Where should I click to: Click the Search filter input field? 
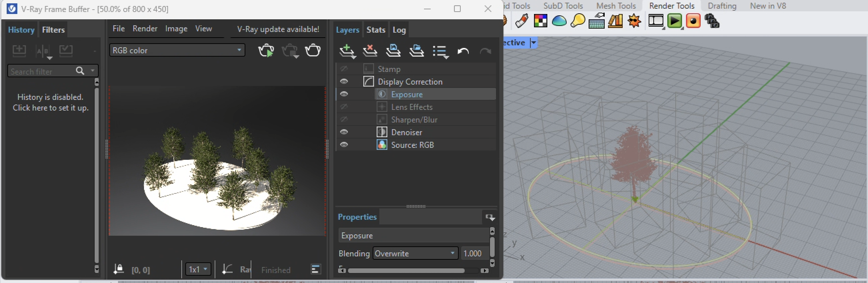[41, 71]
